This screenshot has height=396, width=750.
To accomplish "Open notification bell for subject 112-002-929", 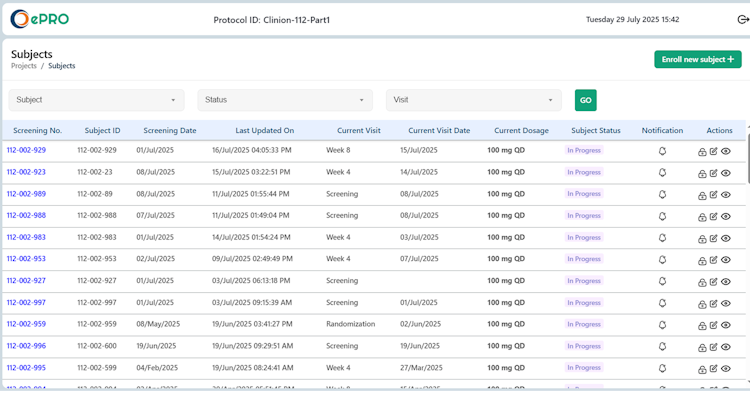I will tap(662, 151).
